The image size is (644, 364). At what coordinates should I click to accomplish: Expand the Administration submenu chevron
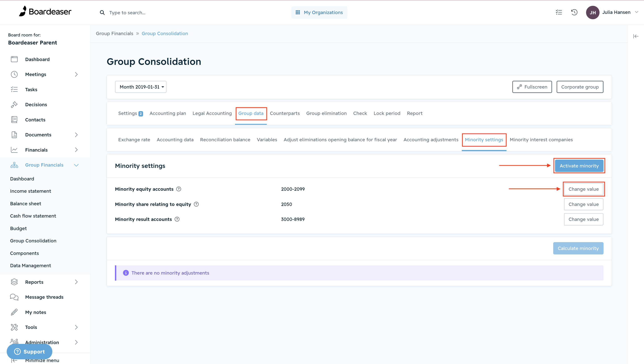[x=76, y=342]
